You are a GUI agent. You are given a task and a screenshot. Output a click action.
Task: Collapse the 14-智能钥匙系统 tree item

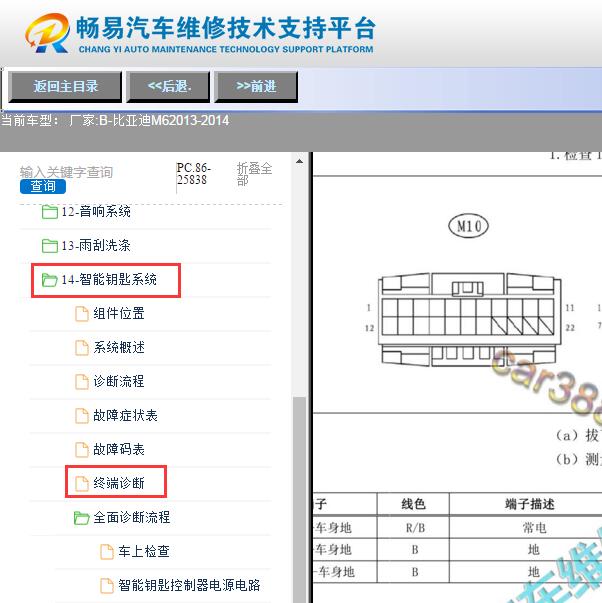click(x=109, y=280)
